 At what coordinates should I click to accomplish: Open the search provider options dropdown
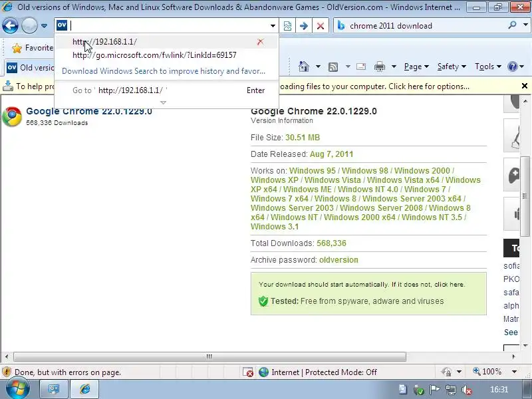pyautogui.click(x=525, y=25)
